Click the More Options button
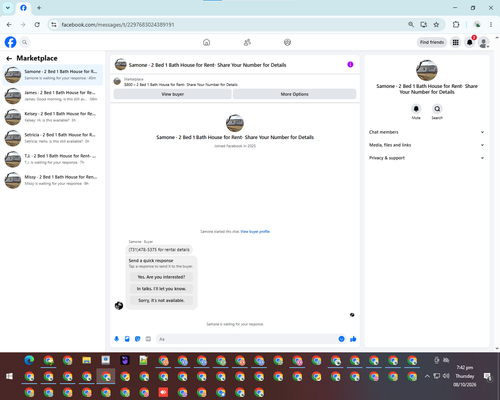500x400 pixels. click(294, 94)
